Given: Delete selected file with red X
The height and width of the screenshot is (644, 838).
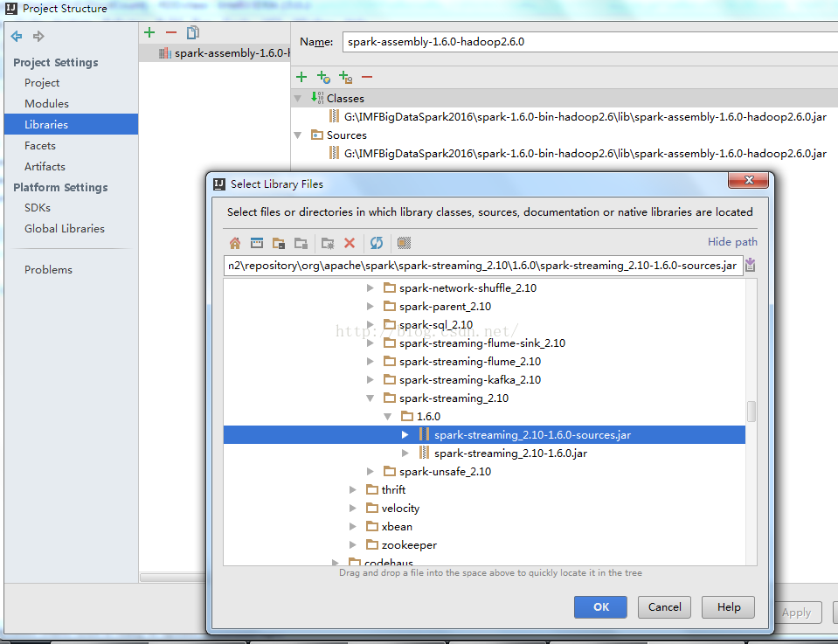Looking at the screenshot, I should click(350, 243).
